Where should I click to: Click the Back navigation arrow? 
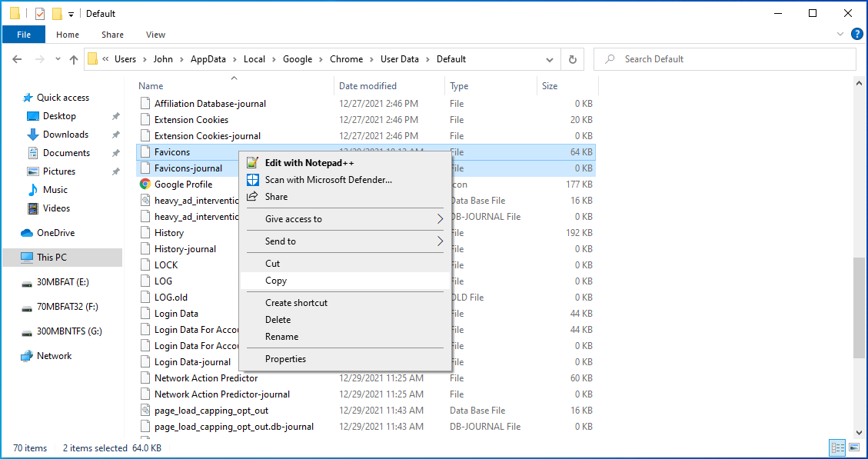18,59
